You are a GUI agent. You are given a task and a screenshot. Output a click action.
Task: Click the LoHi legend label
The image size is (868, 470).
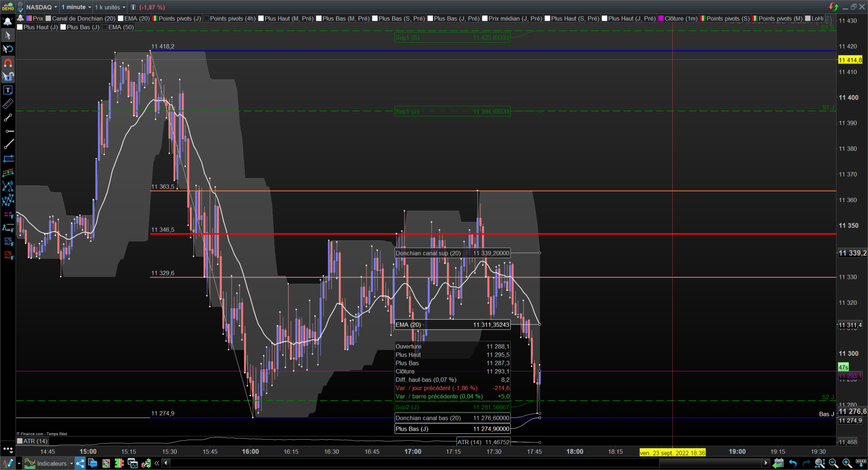tap(817, 19)
